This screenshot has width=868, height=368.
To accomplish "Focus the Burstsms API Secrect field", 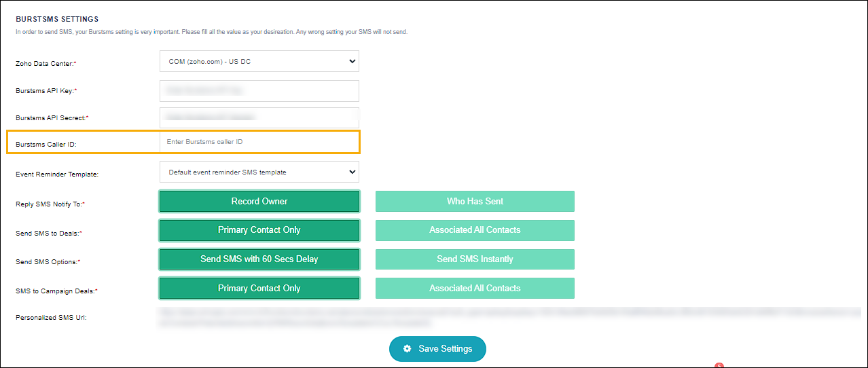I will (x=259, y=117).
